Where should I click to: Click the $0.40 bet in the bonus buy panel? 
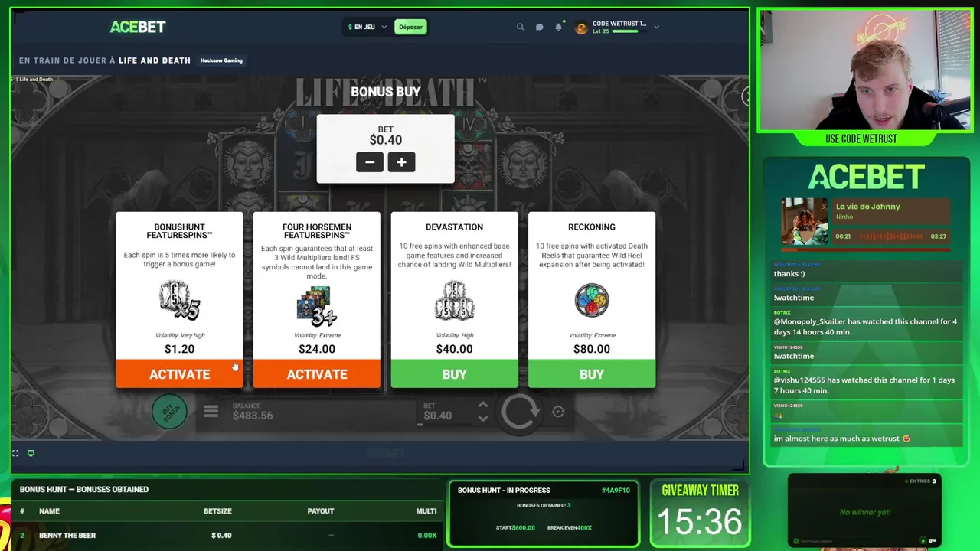(x=386, y=140)
